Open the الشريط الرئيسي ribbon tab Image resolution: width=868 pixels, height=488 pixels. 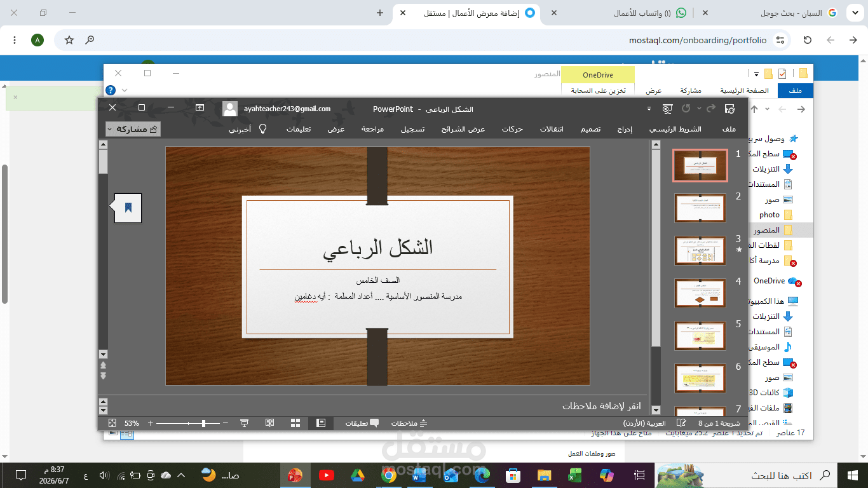[x=675, y=129]
